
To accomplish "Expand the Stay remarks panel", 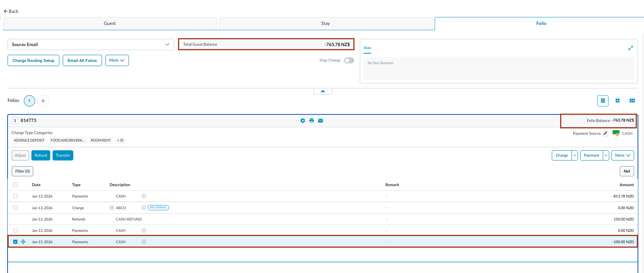I will 630,48.
